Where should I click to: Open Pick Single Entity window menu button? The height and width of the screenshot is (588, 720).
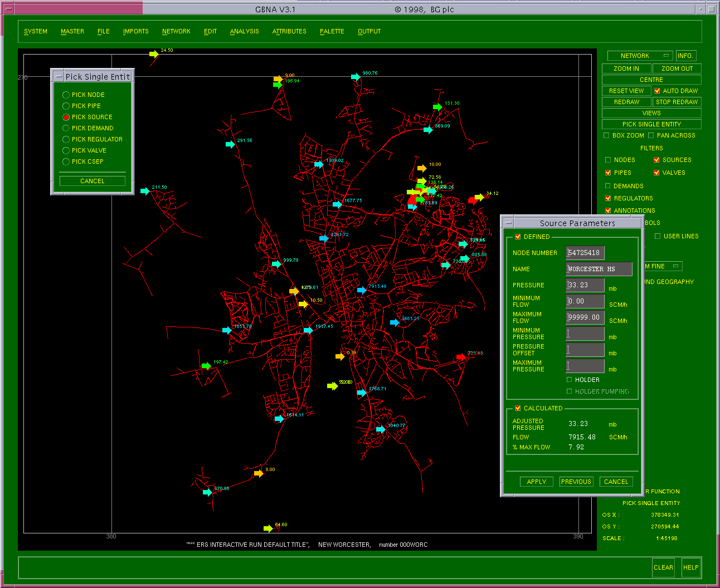pos(59,77)
